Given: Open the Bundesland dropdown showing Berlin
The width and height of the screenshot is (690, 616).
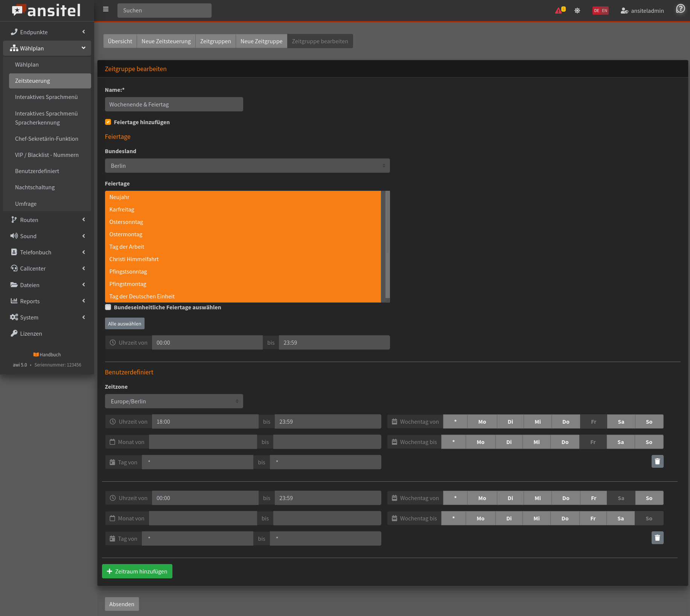Looking at the screenshot, I should coord(247,166).
